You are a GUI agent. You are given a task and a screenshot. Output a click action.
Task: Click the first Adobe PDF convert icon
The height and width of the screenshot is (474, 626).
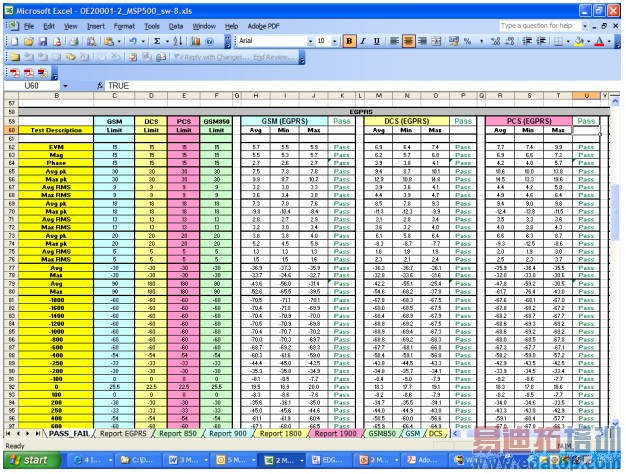(x=15, y=73)
